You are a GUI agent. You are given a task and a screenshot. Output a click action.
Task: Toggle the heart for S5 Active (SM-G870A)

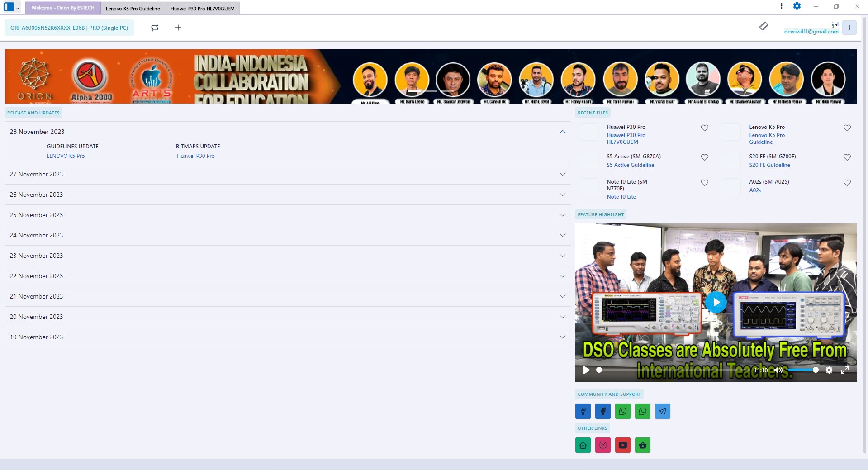705,157
